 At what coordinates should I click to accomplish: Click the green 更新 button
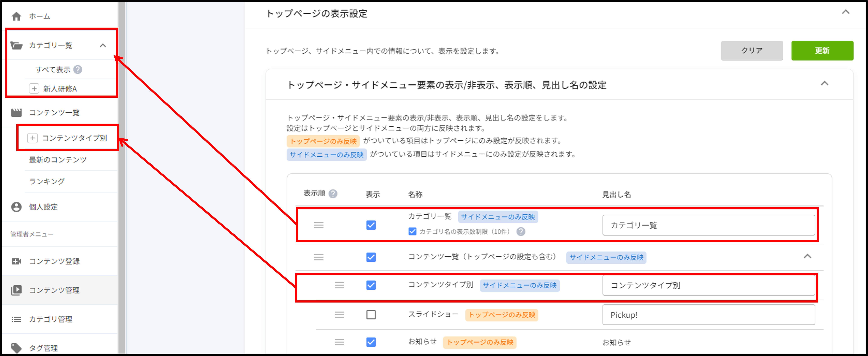(822, 51)
